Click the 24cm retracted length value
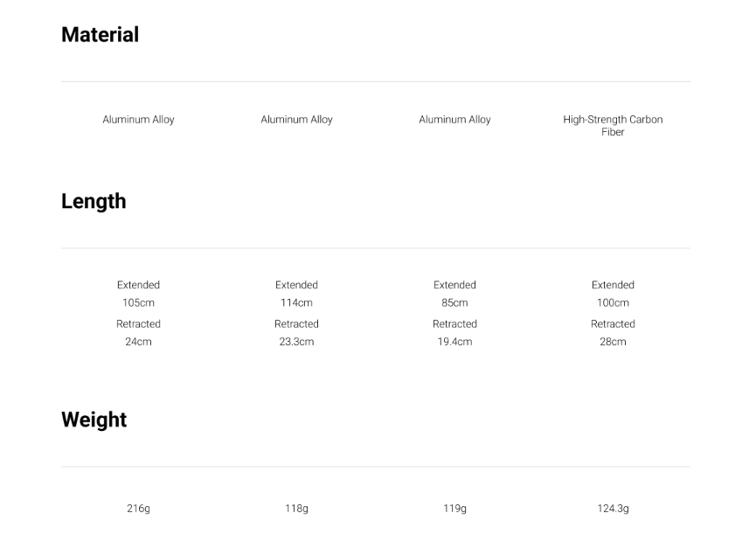This screenshot has width=756, height=541. [x=138, y=342]
